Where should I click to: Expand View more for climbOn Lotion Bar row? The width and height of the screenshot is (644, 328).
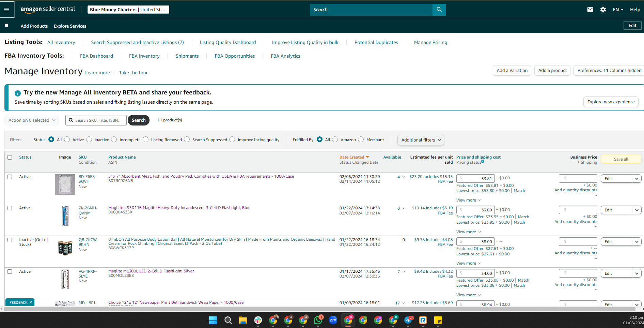(469, 263)
